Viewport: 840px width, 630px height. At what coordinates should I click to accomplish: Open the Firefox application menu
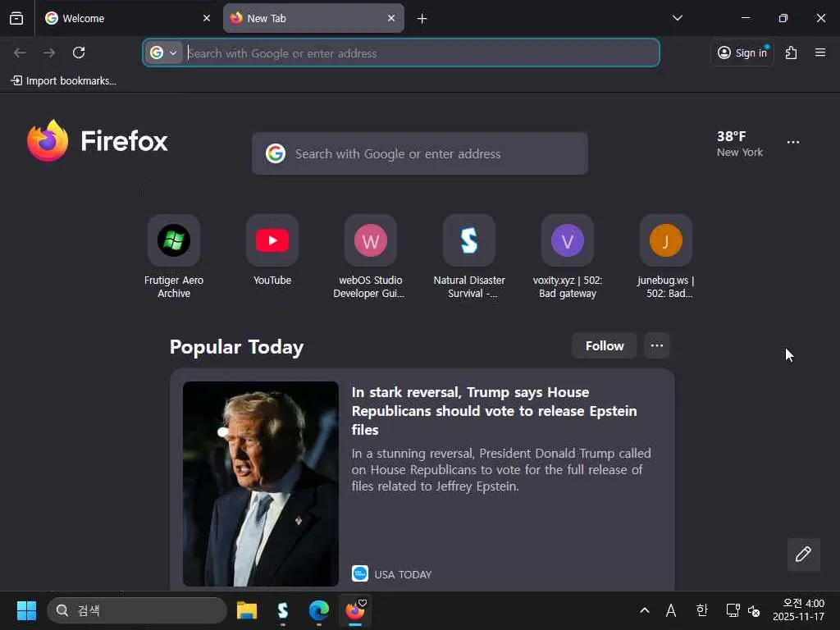pyautogui.click(x=820, y=52)
